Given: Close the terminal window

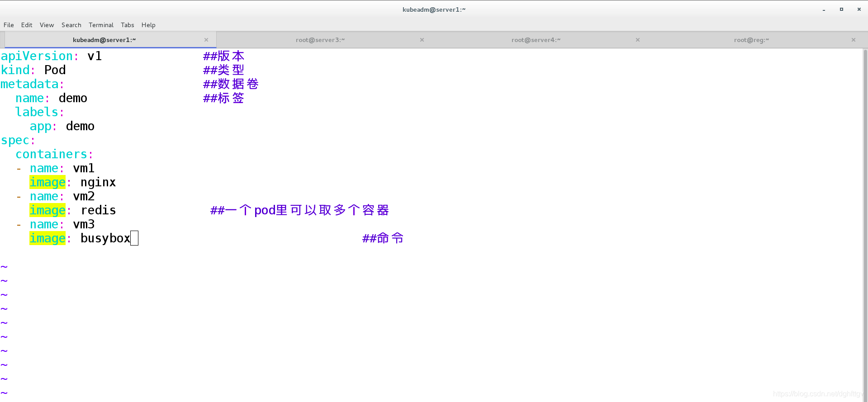Looking at the screenshot, I should click(x=859, y=9).
